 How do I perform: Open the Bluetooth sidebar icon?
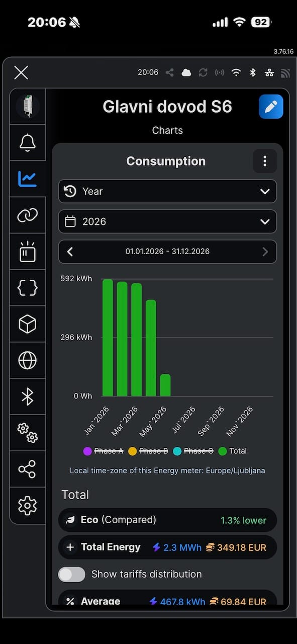[x=28, y=396]
